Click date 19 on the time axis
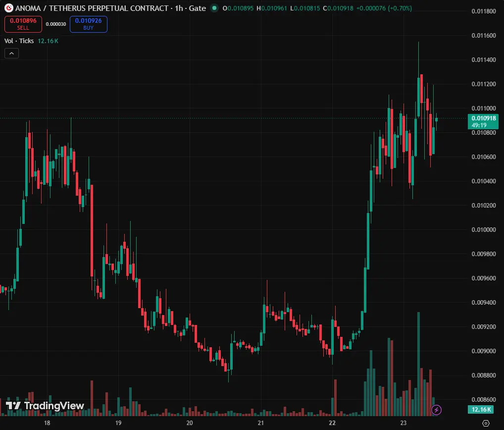 click(x=118, y=423)
